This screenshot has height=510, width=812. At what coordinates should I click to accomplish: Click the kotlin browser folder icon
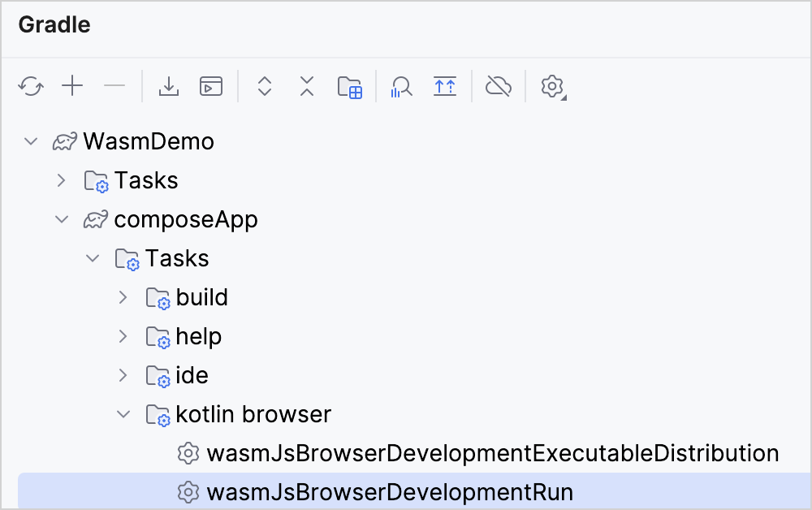point(158,415)
